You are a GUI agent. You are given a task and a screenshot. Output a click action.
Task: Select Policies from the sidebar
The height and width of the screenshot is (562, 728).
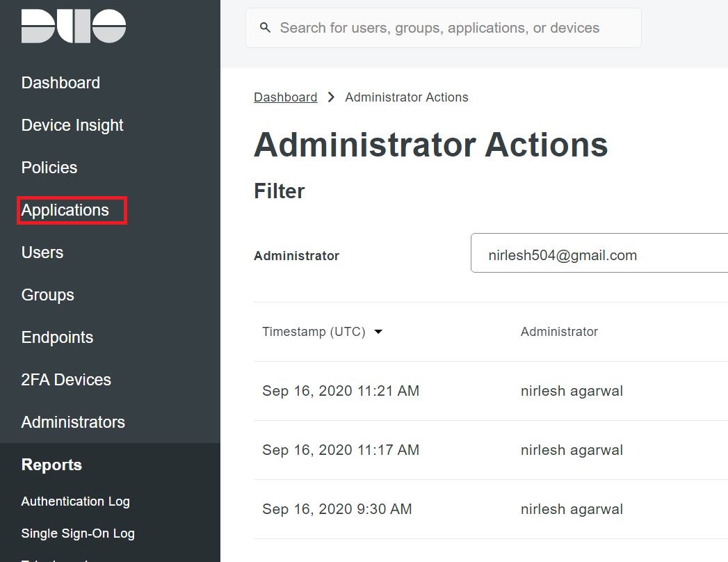click(x=49, y=168)
